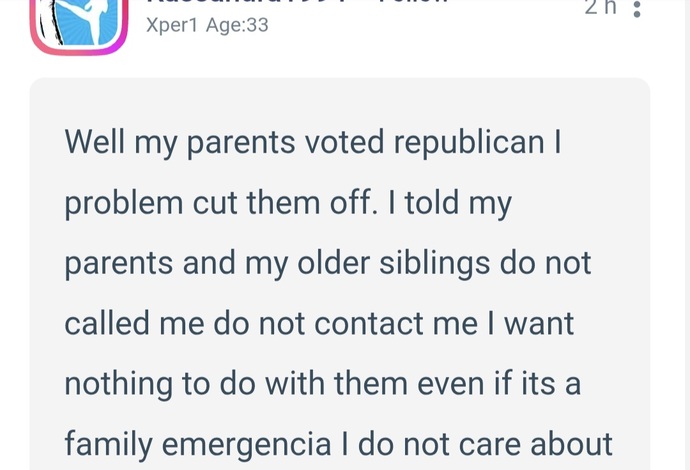The width and height of the screenshot is (690, 470).
Task: Tap the words 'care about' in last line
Action: (x=536, y=444)
